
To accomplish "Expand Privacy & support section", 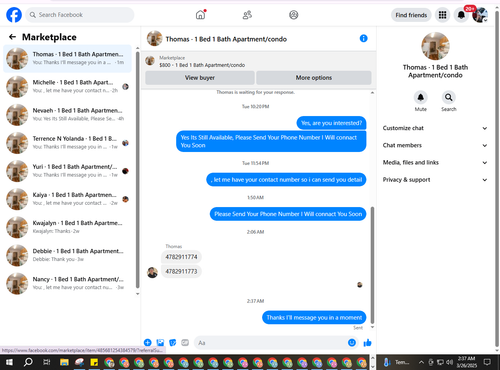I will [435, 180].
